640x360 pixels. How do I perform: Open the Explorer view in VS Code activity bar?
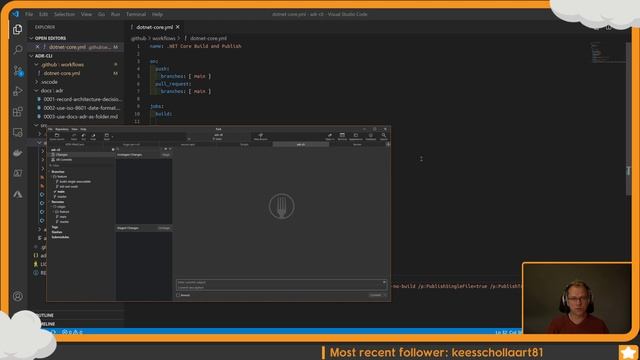point(18,29)
